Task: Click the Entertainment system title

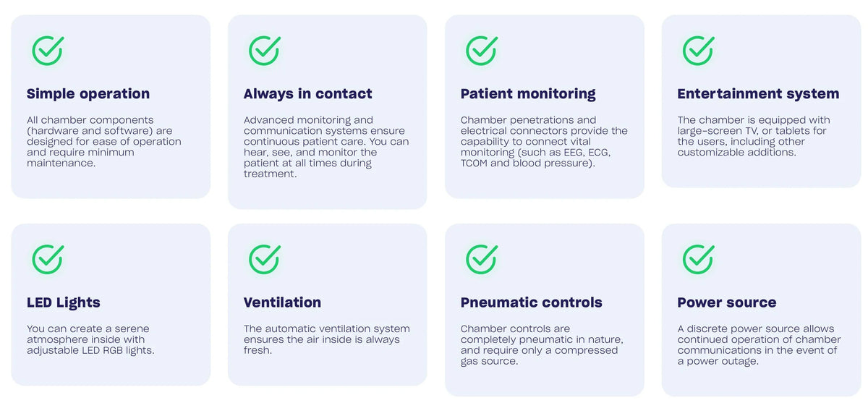Action: coord(758,94)
